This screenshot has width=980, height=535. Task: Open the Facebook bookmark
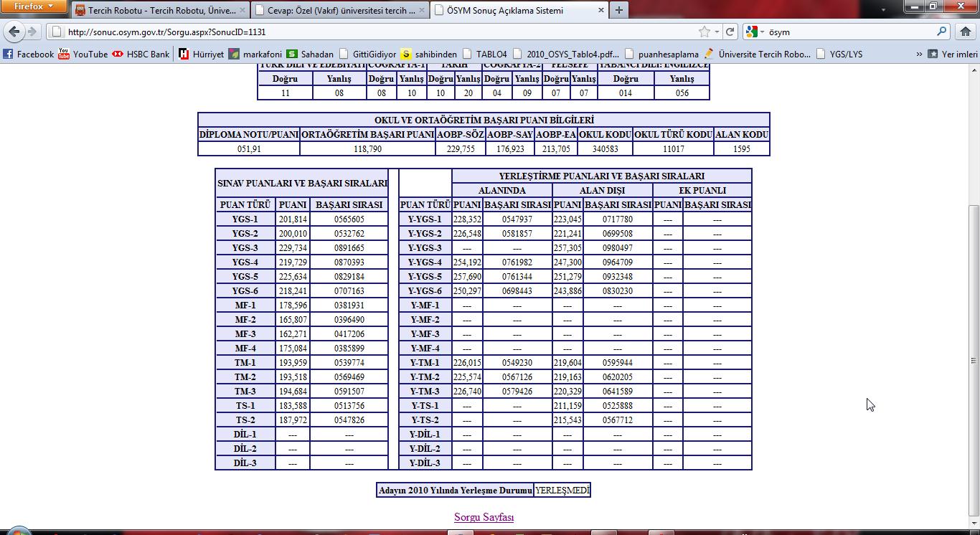pos(28,54)
